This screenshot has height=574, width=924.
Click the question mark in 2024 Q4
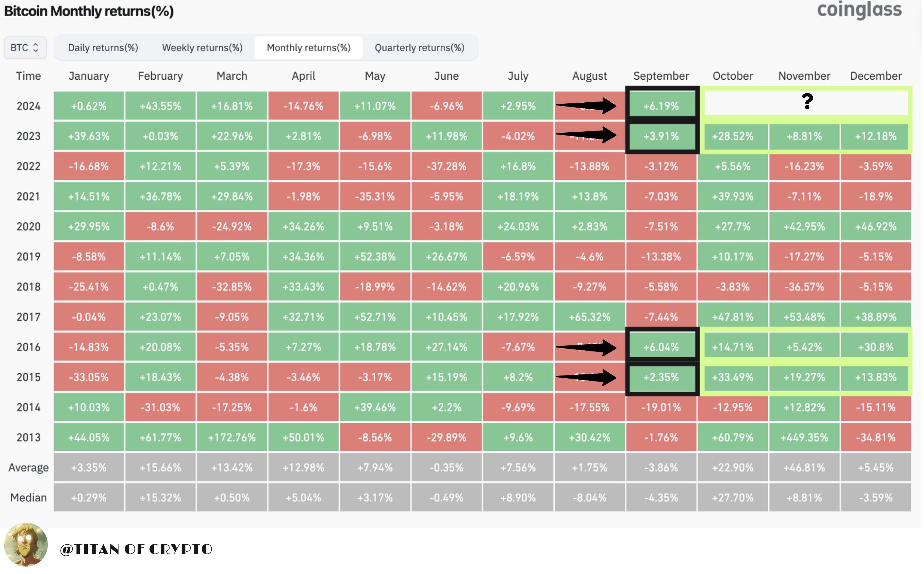(x=808, y=101)
